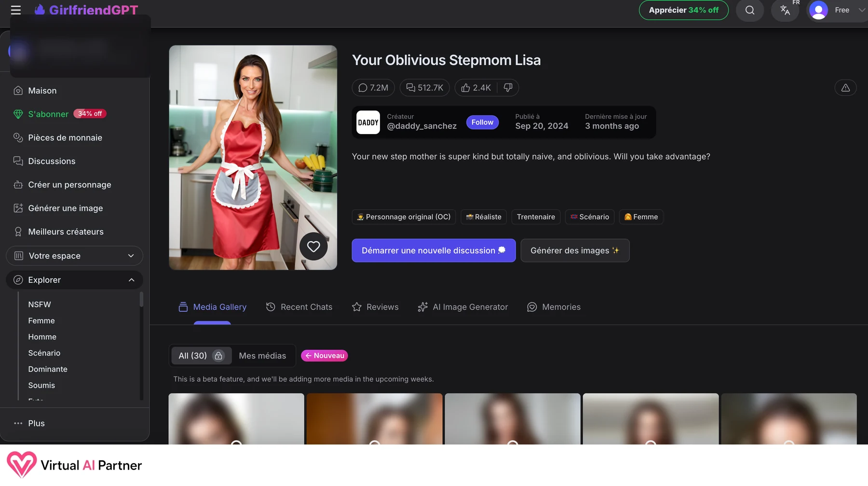
Task: Click the thumbs-down dislike icon
Action: click(x=508, y=88)
